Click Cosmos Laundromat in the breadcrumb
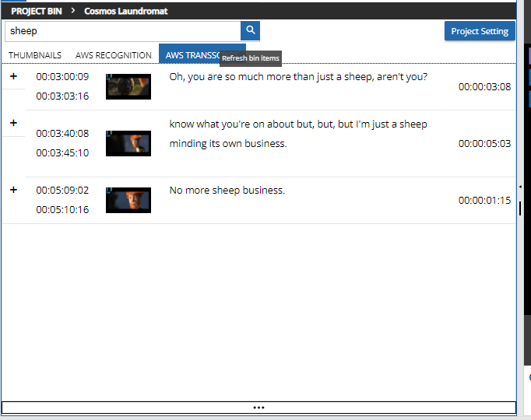The width and height of the screenshot is (531, 420). coord(126,12)
